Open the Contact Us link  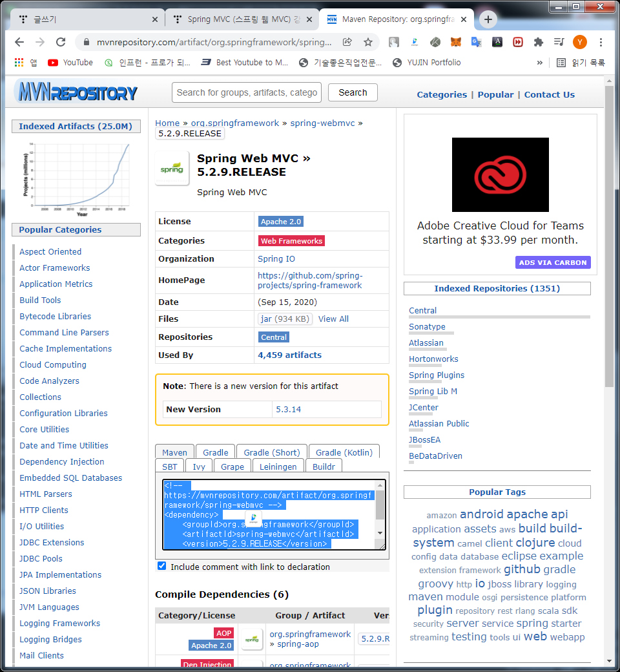tap(550, 95)
